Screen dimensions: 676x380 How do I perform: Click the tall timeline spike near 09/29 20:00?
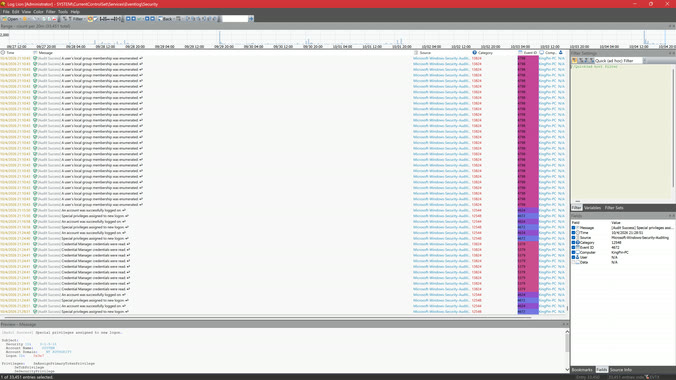tap(219, 38)
